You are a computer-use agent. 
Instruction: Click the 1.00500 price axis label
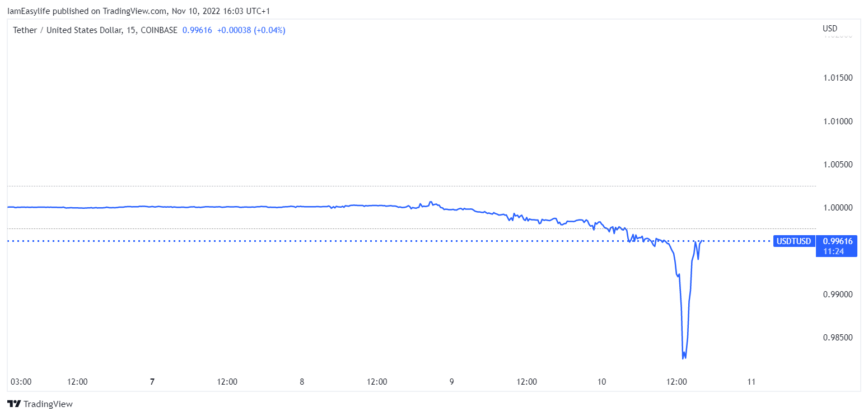(838, 165)
